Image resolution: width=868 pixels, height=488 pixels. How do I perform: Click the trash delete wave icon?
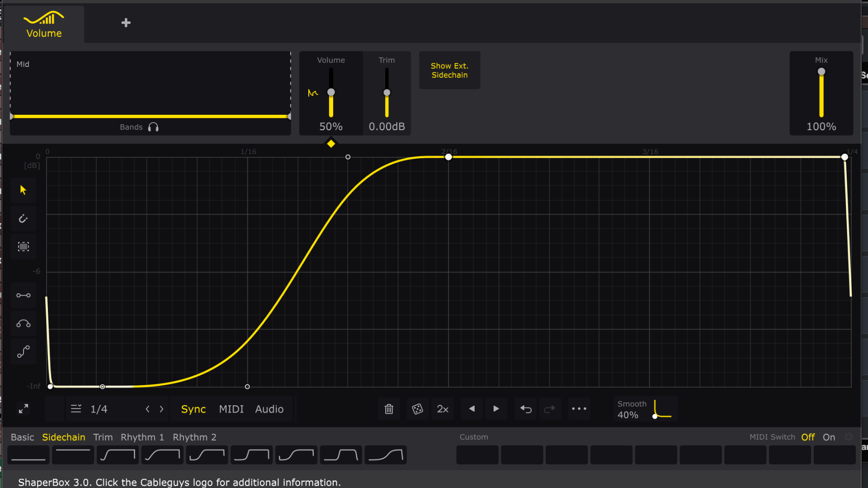tap(389, 409)
